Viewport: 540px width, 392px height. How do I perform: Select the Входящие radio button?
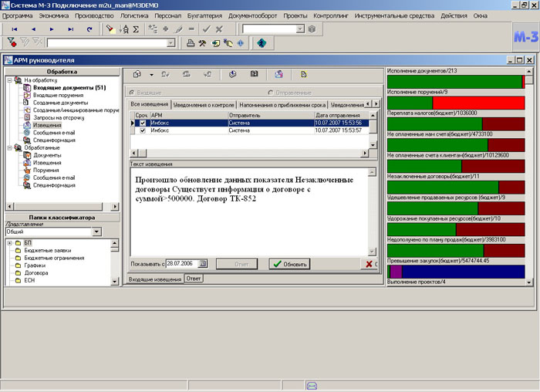point(132,93)
